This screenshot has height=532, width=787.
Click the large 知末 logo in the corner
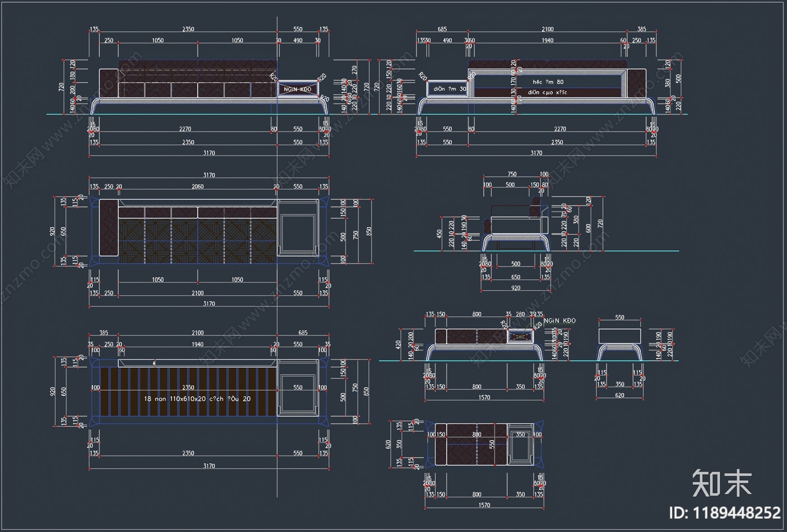tap(722, 483)
